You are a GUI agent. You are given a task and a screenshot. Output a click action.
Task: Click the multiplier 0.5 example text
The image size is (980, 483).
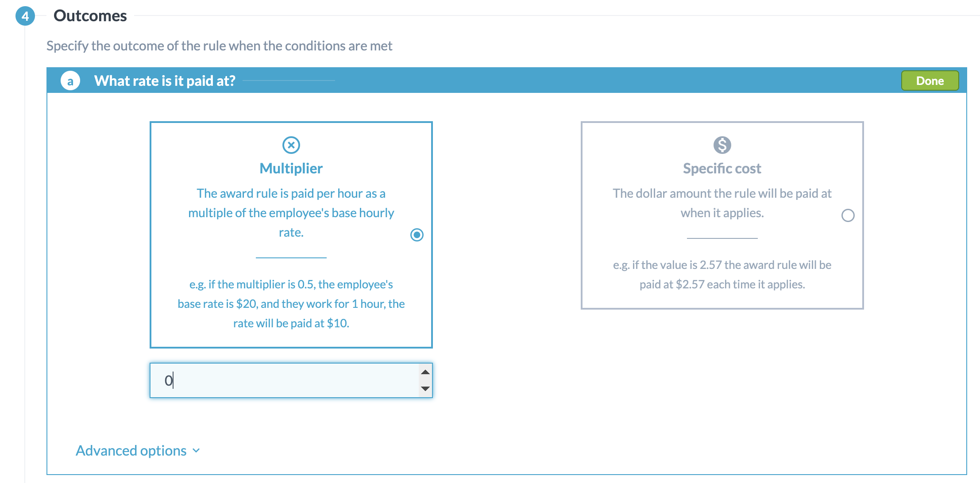point(291,304)
